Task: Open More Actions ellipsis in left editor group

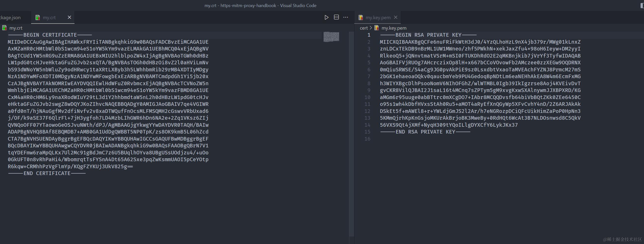Action: click(x=346, y=17)
